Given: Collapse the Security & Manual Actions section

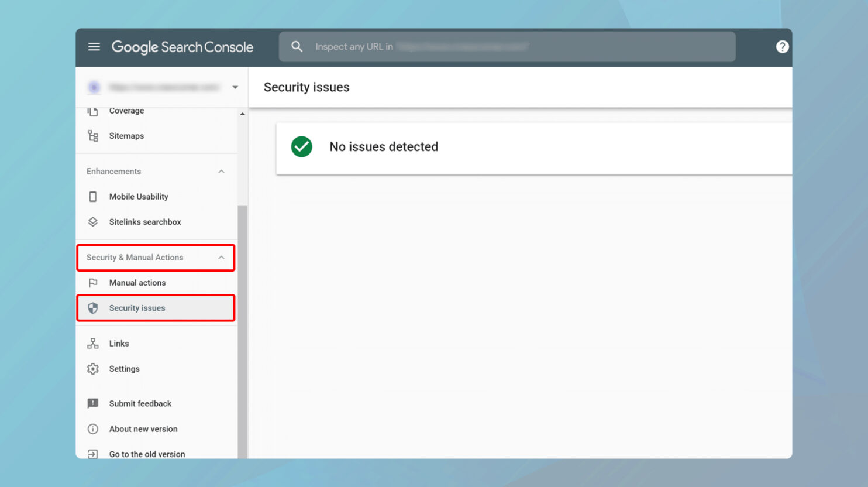Looking at the screenshot, I should [x=221, y=257].
